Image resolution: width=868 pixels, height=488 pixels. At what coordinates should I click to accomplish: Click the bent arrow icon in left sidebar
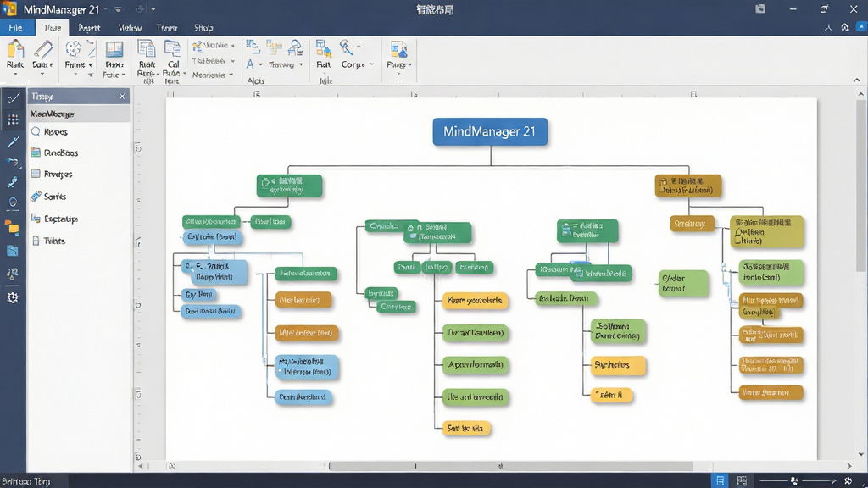coord(13,162)
